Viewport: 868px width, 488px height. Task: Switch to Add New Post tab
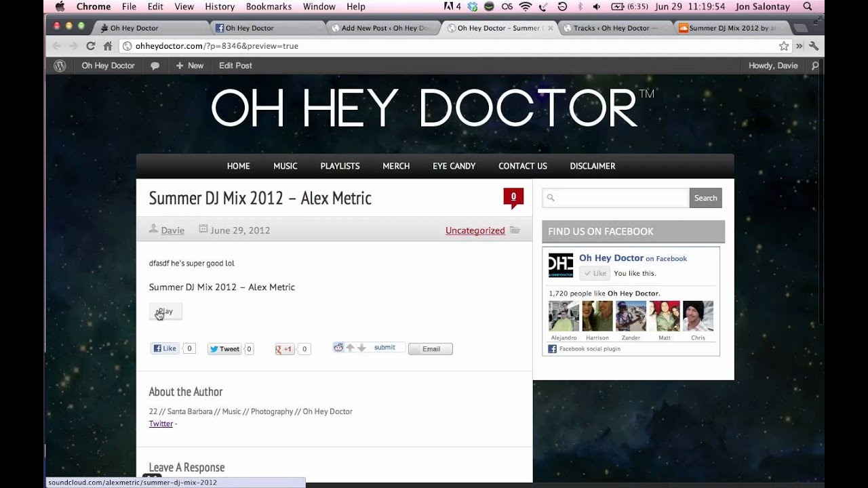coord(383,28)
